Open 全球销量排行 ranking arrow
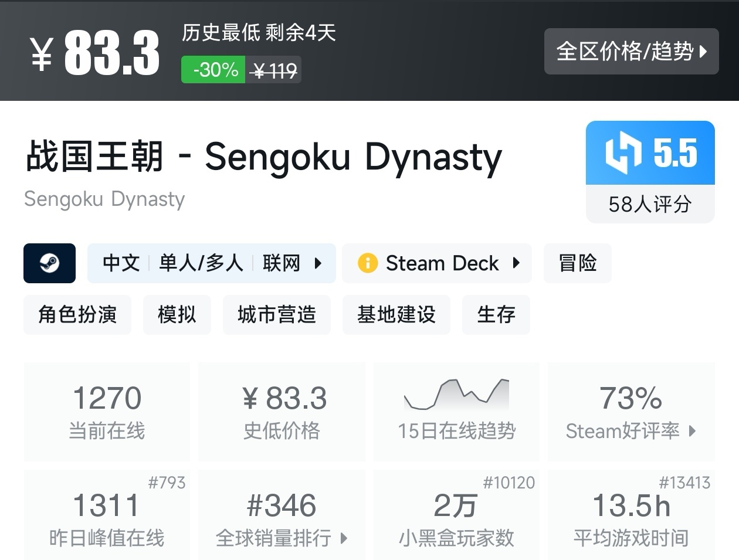 click(x=344, y=538)
